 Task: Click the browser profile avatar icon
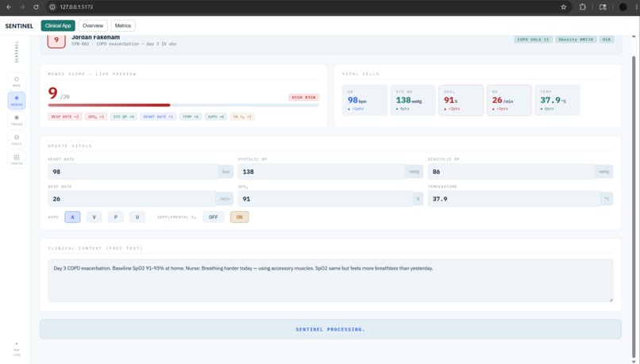click(623, 7)
